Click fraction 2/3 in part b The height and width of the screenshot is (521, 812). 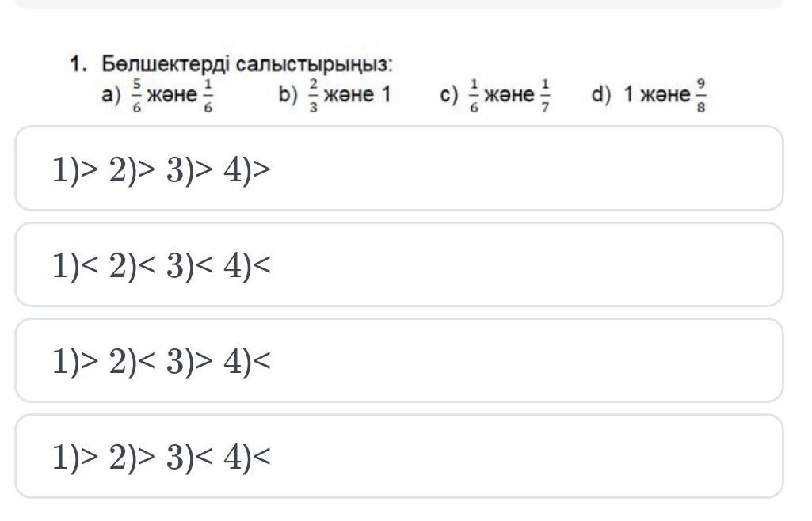313,95
